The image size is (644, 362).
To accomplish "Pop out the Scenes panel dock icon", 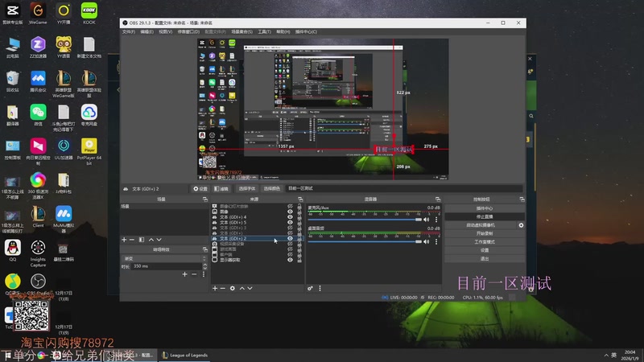I will tap(205, 199).
